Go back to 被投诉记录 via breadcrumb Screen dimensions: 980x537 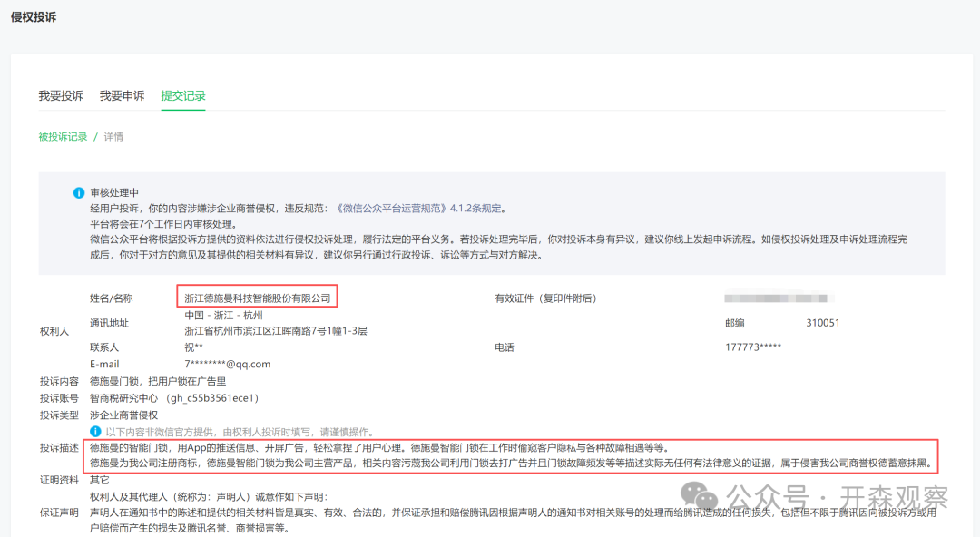(64, 137)
